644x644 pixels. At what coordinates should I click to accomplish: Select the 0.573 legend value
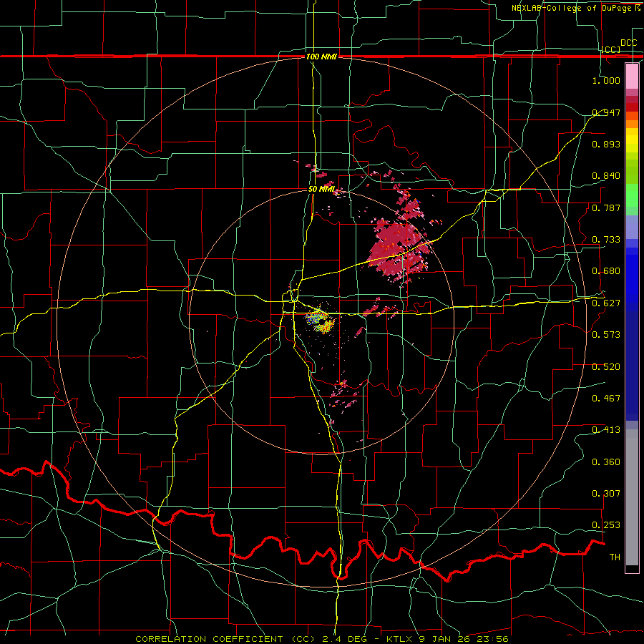point(606,335)
